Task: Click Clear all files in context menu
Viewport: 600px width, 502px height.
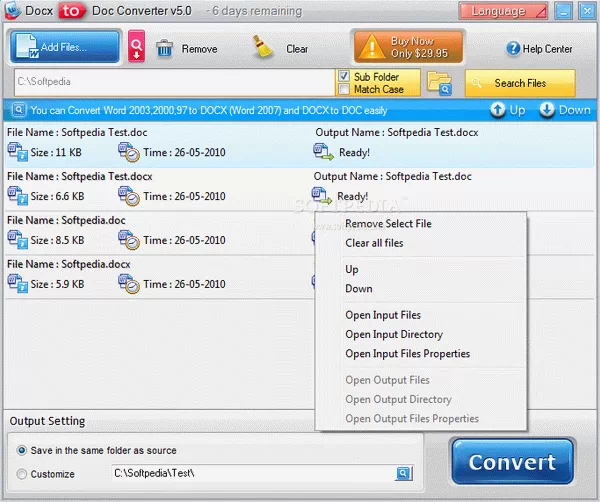Action: [374, 243]
